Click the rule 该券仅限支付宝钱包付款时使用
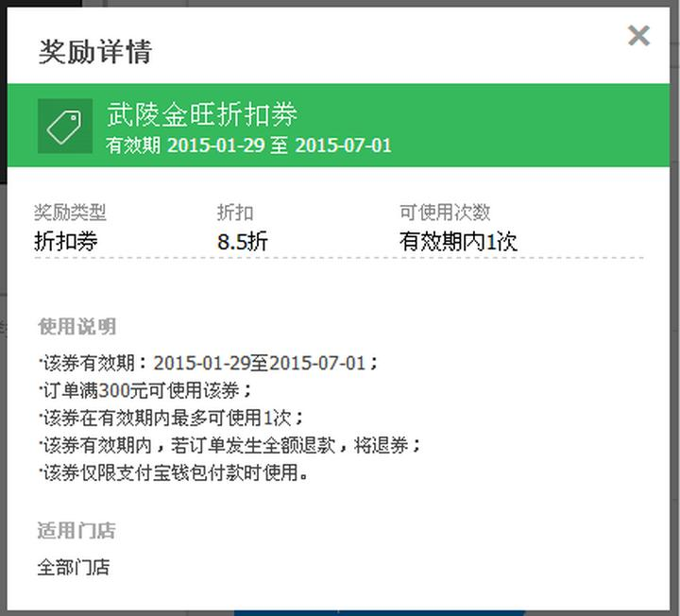Viewport: 680px width, 616px height. pos(174,472)
